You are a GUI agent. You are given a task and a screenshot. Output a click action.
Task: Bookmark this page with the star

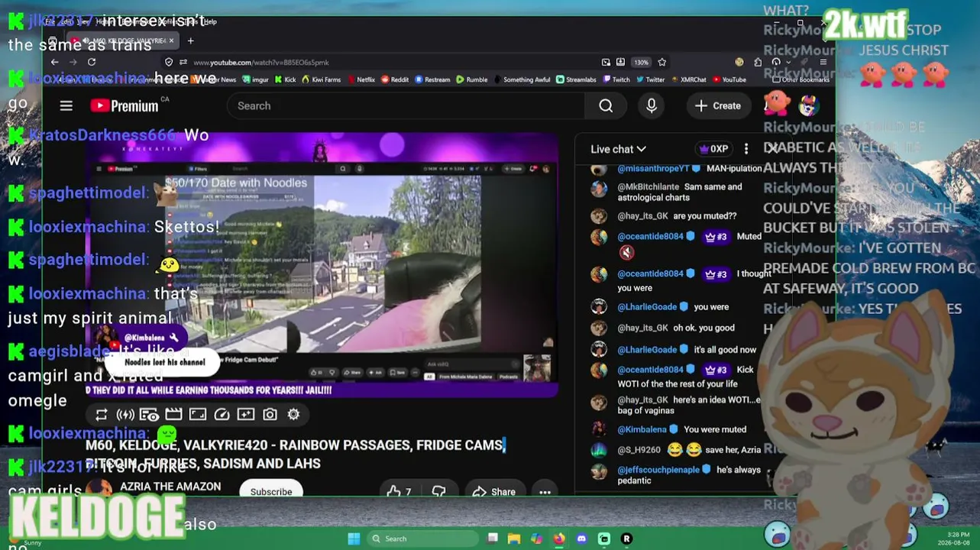point(662,63)
